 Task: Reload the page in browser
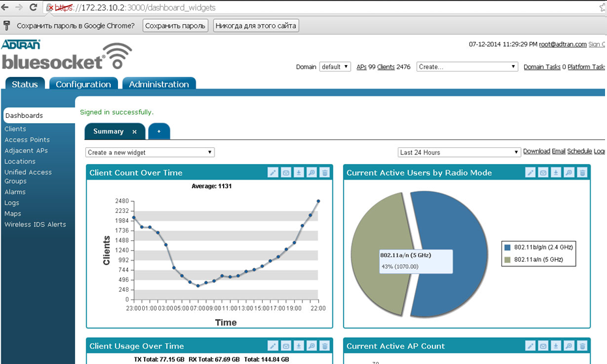[x=33, y=7]
